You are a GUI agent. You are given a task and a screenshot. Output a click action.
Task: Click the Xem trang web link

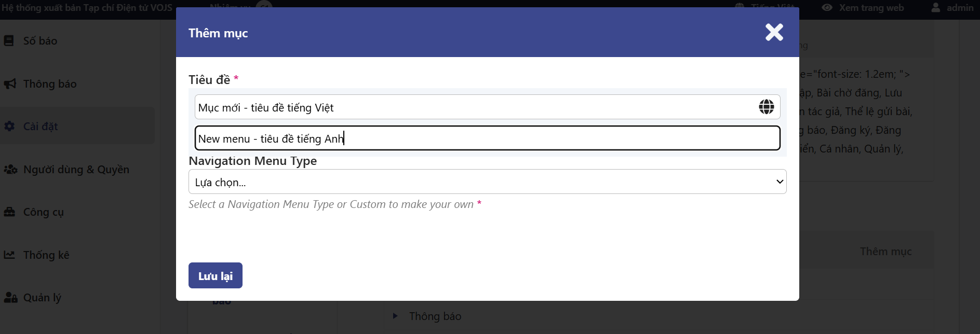[871, 8]
